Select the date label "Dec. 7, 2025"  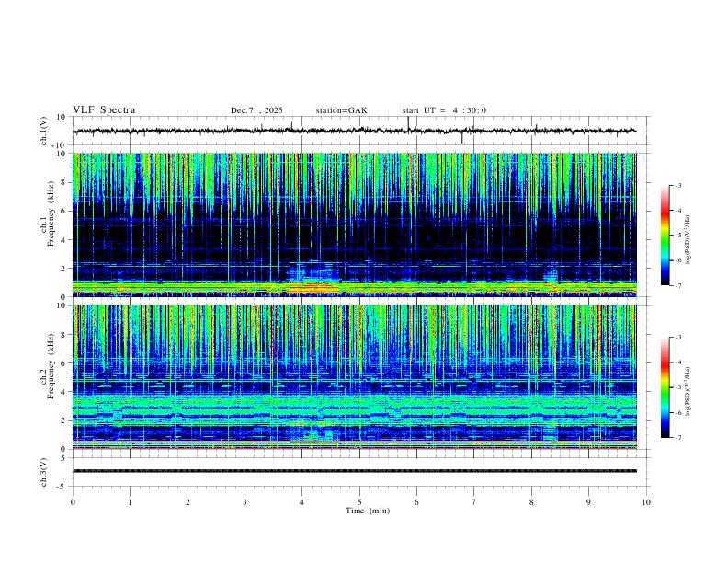pyautogui.click(x=256, y=110)
